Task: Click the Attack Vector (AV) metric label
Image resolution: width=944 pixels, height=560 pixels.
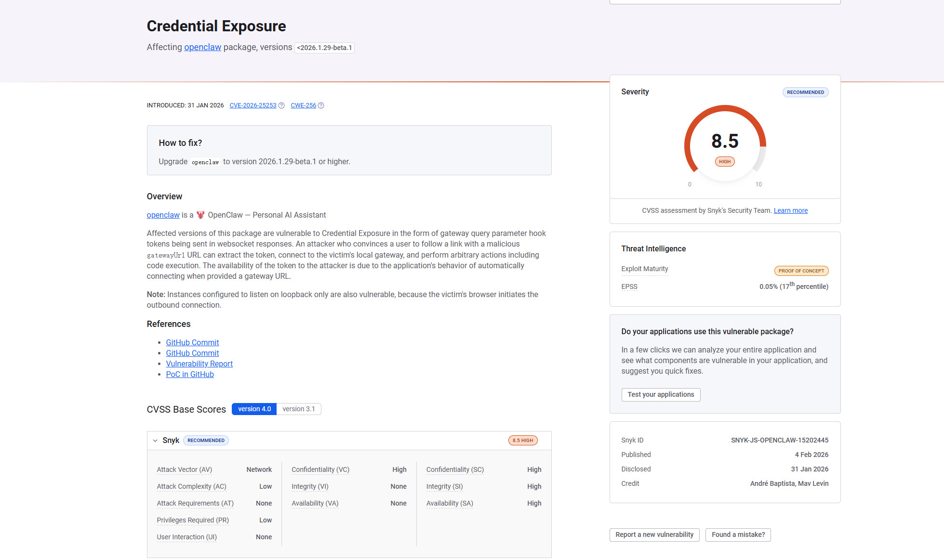Action: [184, 469]
